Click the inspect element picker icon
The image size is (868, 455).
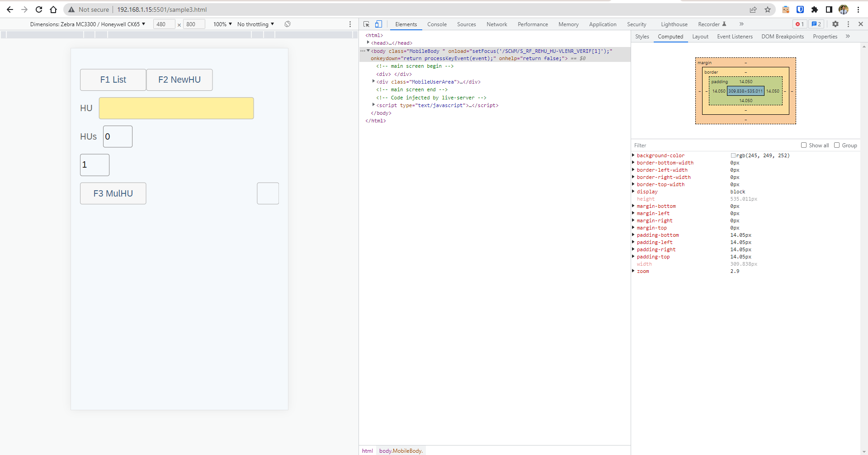click(366, 24)
